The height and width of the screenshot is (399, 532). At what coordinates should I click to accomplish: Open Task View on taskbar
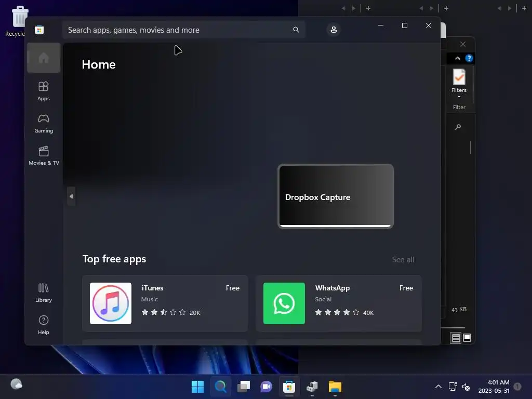243,387
